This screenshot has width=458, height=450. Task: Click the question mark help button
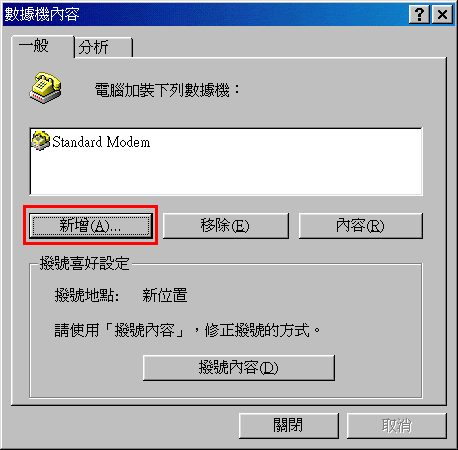[419, 14]
